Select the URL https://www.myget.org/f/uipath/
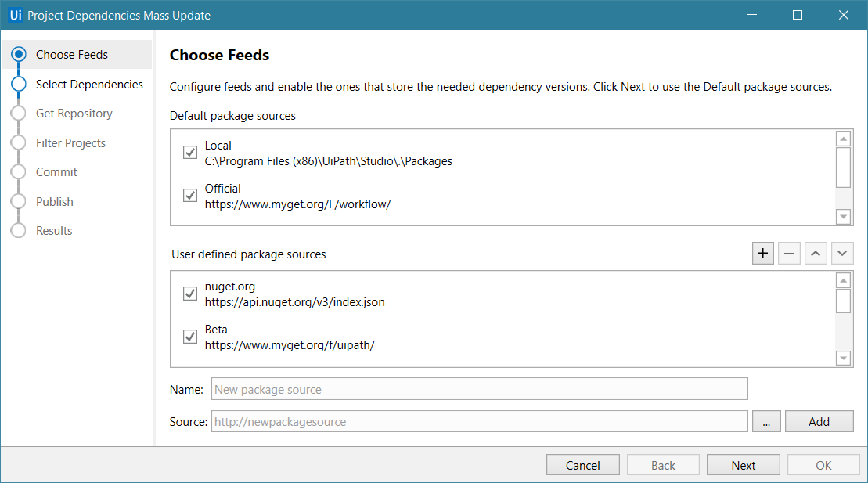Image resolution: width=868 pixels, height=483 pixels. coord(290,346)
